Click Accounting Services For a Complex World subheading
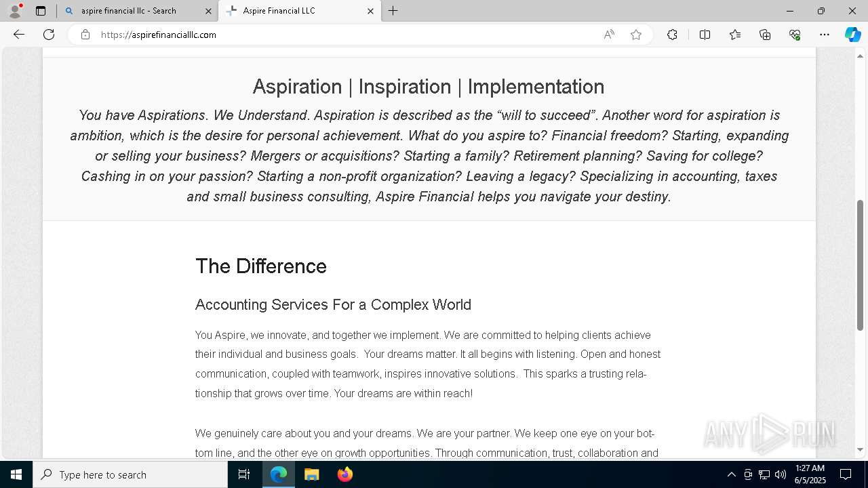868x488 pixels. click(333, 305)
